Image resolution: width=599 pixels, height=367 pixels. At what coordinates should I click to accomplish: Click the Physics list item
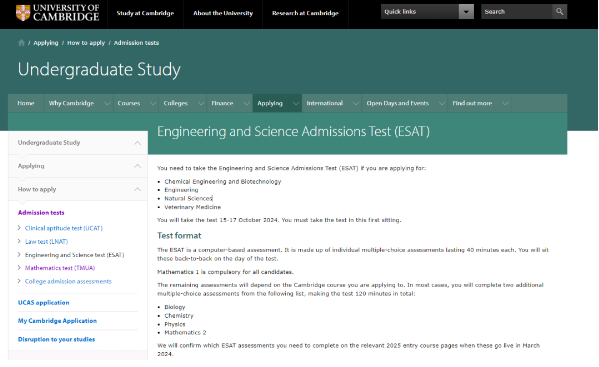[x=175, y=324]
